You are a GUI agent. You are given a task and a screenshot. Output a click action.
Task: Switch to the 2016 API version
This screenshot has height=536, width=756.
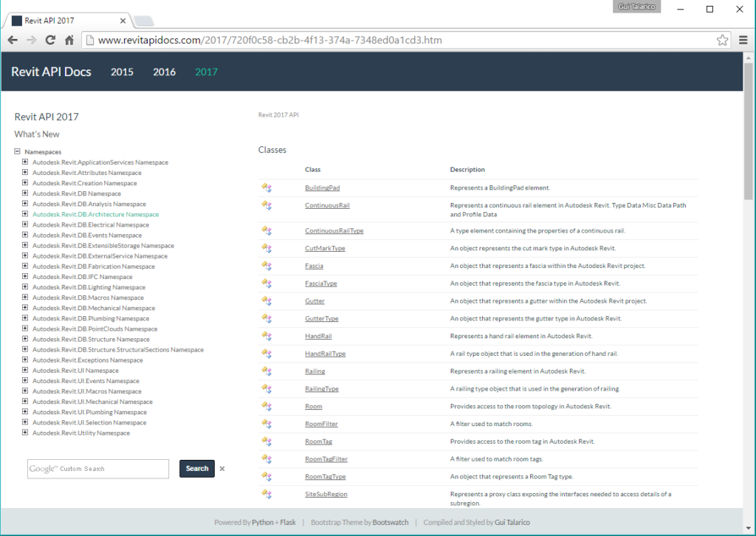click(x=165, y=72)
